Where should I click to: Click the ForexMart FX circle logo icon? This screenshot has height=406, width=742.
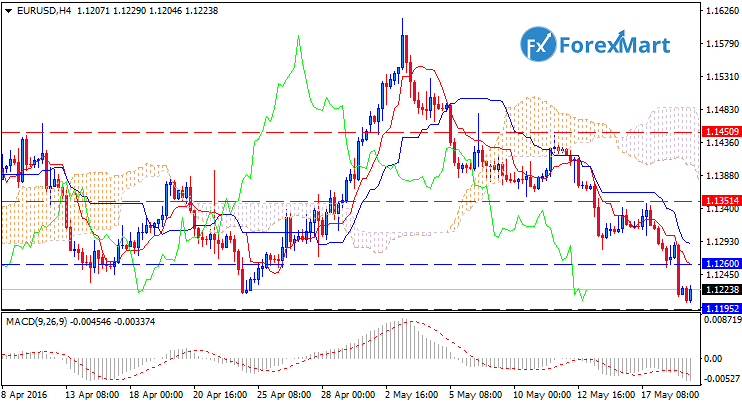[x=542, y=47]
